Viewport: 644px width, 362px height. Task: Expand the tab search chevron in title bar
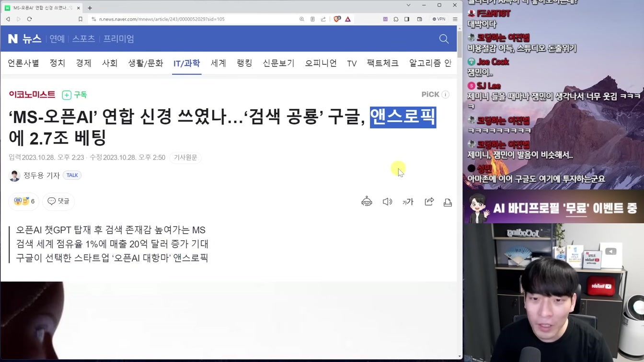pyautogui.click(x=408, y=5)
